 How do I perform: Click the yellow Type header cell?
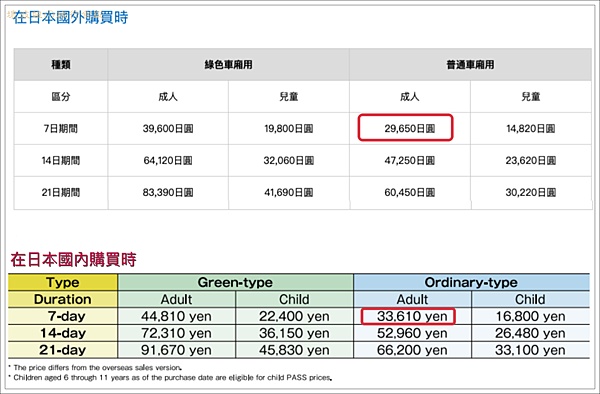coord(63,282)
